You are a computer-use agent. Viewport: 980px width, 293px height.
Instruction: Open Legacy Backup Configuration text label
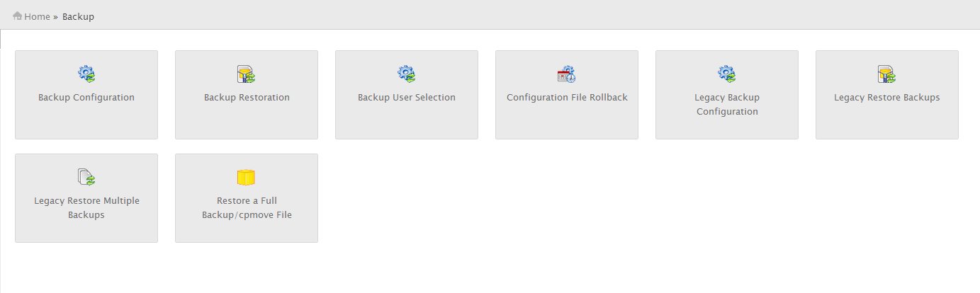click(727, 105)
